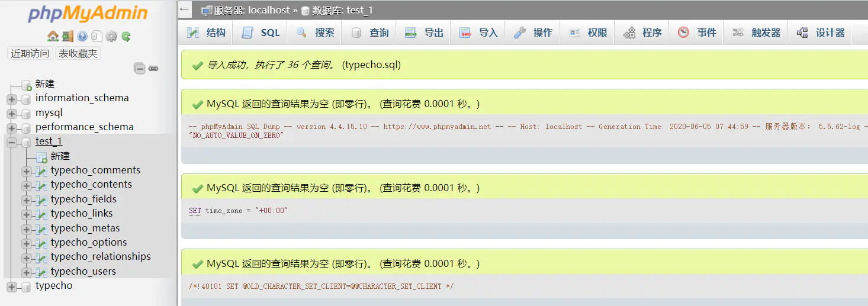Toggle link with main panel chain icon
Image resolution: width=868 pixels, height=306 pixels.
[x=153, y=69]
